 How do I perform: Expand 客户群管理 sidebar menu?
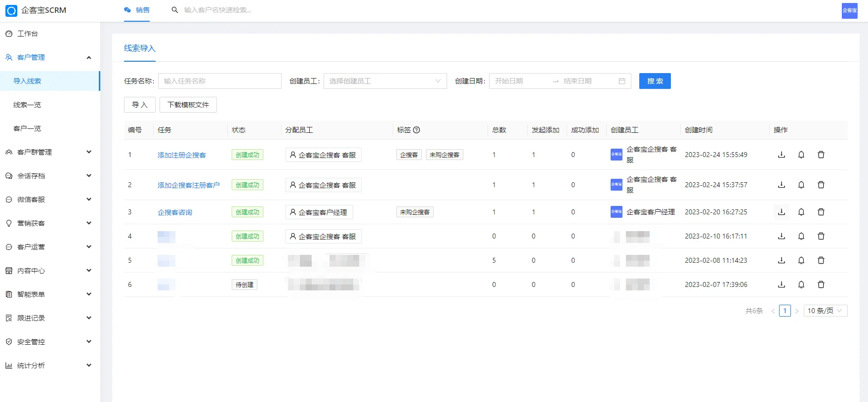tap(50, 152)
